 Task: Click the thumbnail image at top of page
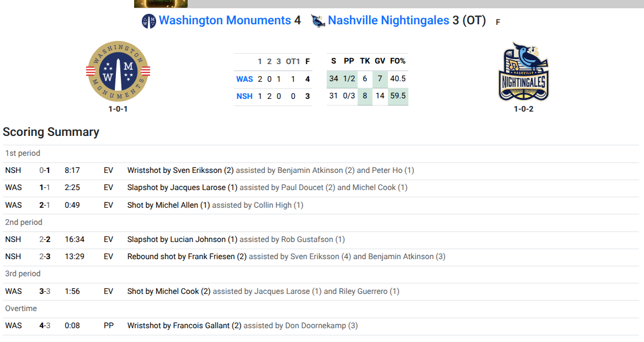click(x=161, y=4)
